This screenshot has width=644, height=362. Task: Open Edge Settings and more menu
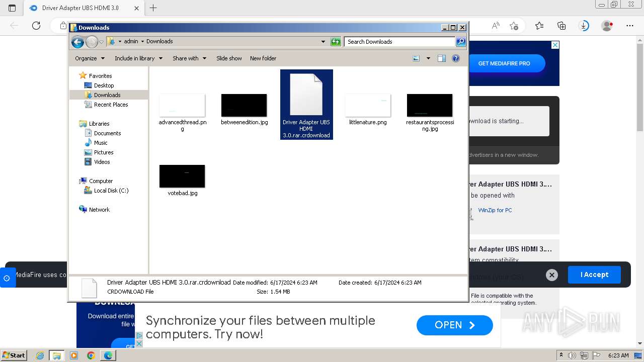pyautogui.click(x=630, y=26)
